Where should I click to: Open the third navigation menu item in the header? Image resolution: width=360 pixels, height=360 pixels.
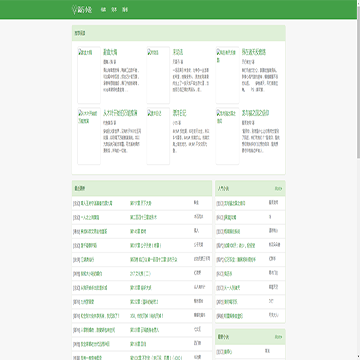pos(125,10)
